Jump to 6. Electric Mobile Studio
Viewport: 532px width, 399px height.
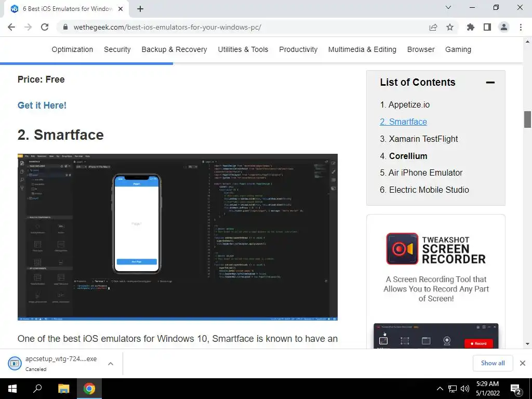click(424, 190)
